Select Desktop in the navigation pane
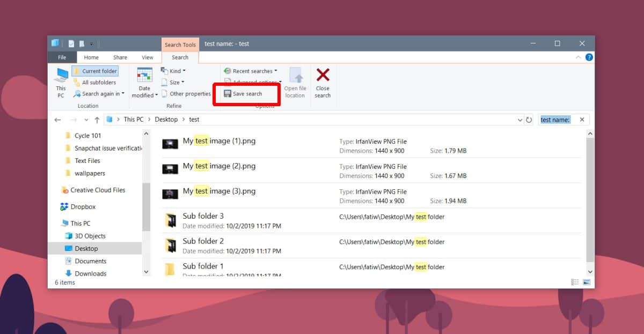The width and height of the screenshot is (644, 334). (x=86, y=249)
